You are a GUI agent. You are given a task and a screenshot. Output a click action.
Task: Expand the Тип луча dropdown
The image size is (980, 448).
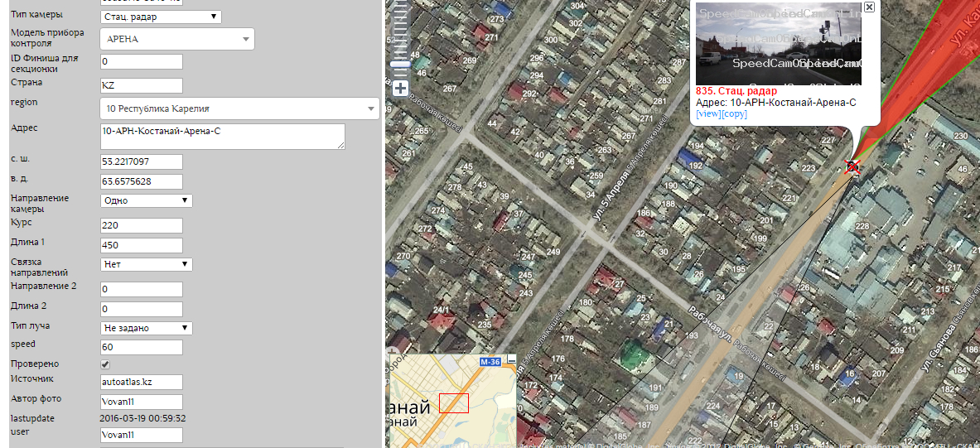(146, 328)
